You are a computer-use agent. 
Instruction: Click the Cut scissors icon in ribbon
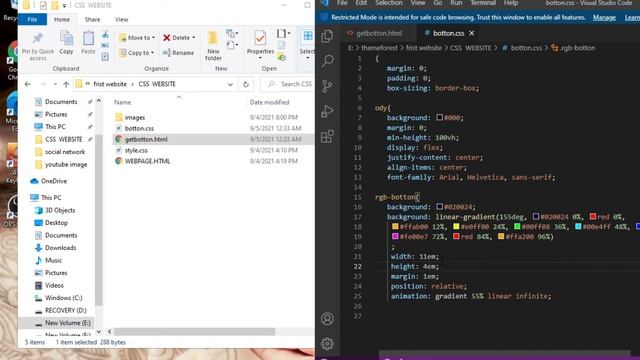(x=105, y=34)
